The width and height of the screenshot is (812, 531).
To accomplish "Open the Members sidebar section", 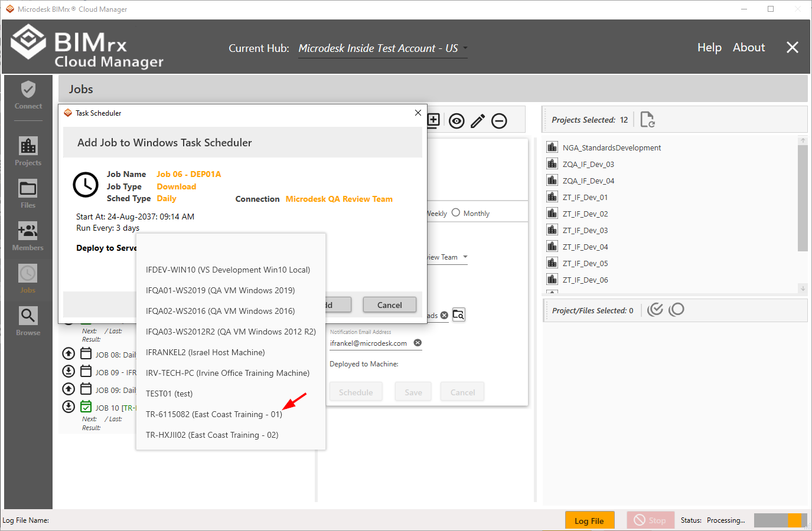I will [x=28, y=236].
